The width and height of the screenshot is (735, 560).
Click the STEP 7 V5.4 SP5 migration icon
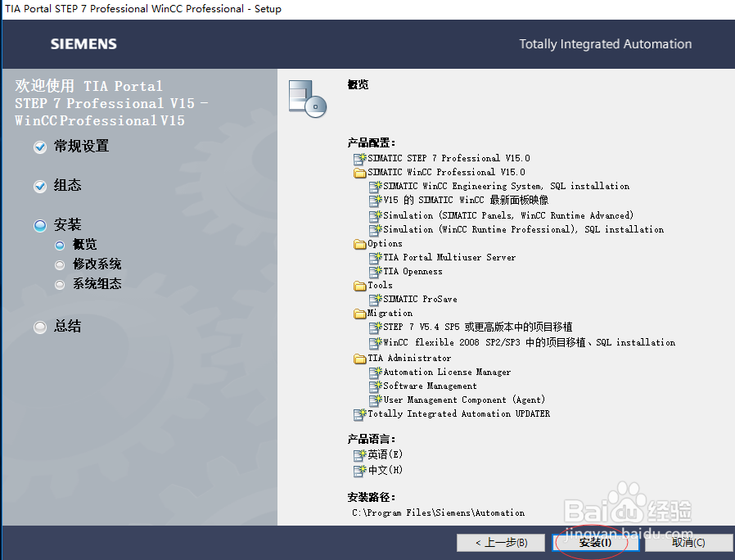pyautogui.click(x=376, y=327)
